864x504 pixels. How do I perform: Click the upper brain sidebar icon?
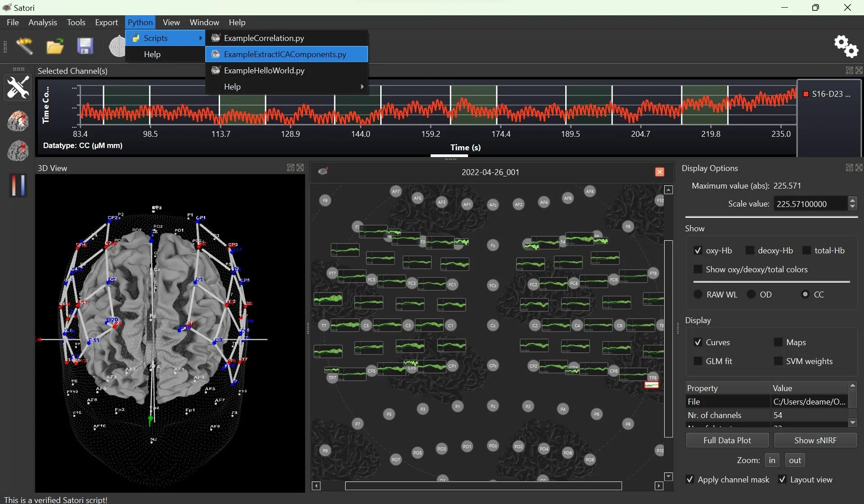[18, 121]
